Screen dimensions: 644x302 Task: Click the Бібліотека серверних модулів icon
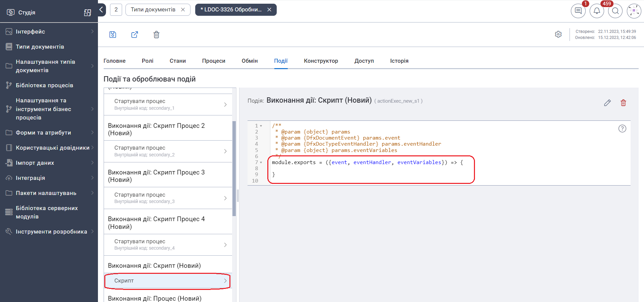[9, 212]
